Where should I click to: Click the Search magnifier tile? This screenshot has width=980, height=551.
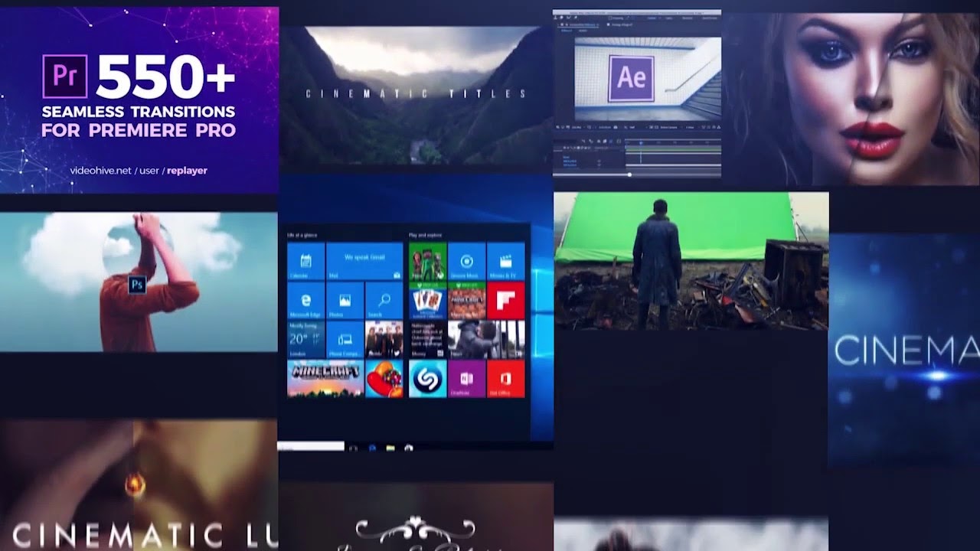384,301
